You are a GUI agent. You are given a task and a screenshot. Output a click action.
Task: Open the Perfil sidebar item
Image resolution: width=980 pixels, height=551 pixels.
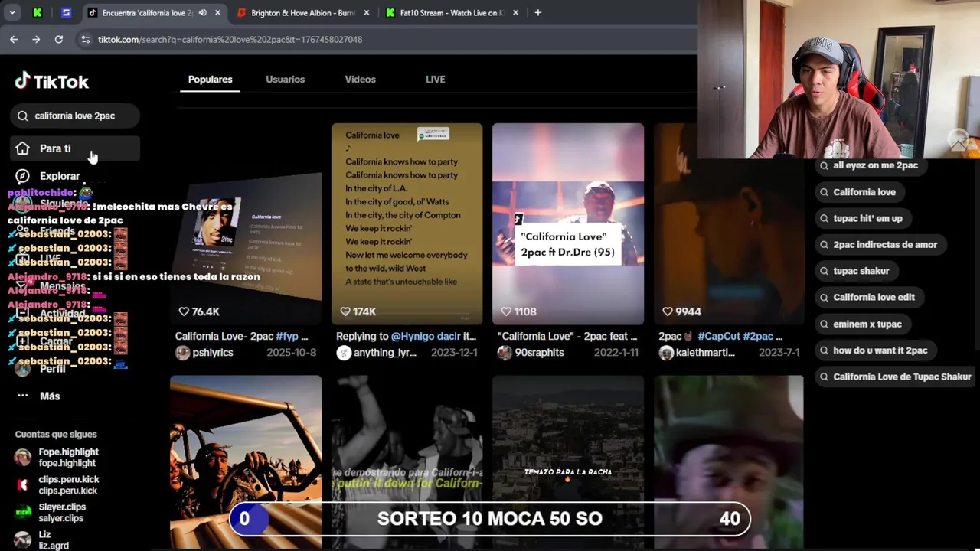[53, 369]
